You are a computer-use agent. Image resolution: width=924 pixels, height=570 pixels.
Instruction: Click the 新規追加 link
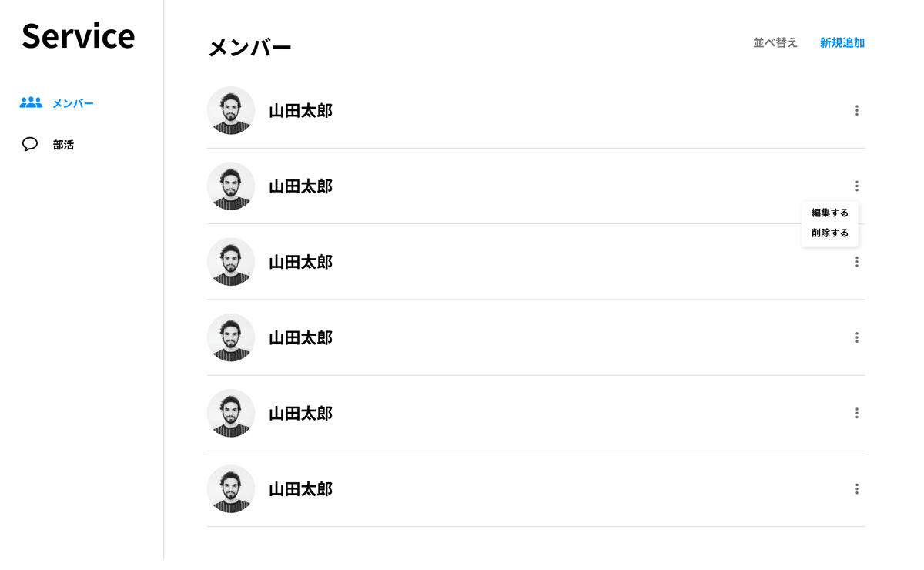pyautogui.click(x=842, y=43)
